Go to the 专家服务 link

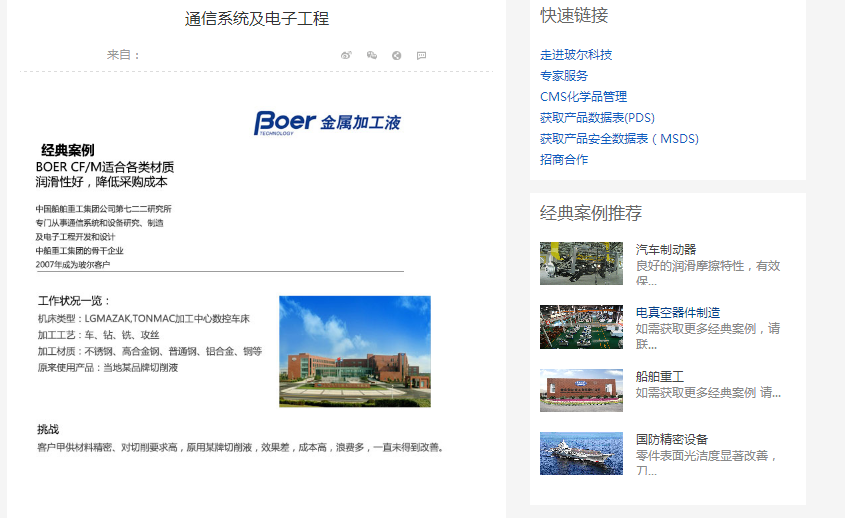pyautogui.click(x=564, y=76)
